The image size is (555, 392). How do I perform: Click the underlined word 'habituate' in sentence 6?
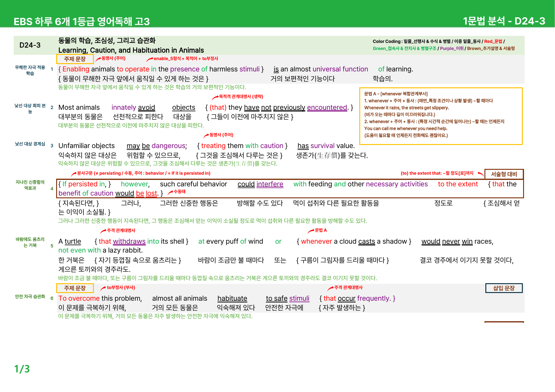coord(232,299)
